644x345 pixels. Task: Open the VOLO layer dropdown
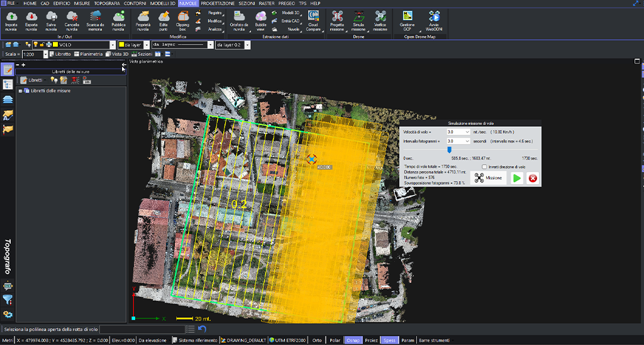(x=113, y=45)
